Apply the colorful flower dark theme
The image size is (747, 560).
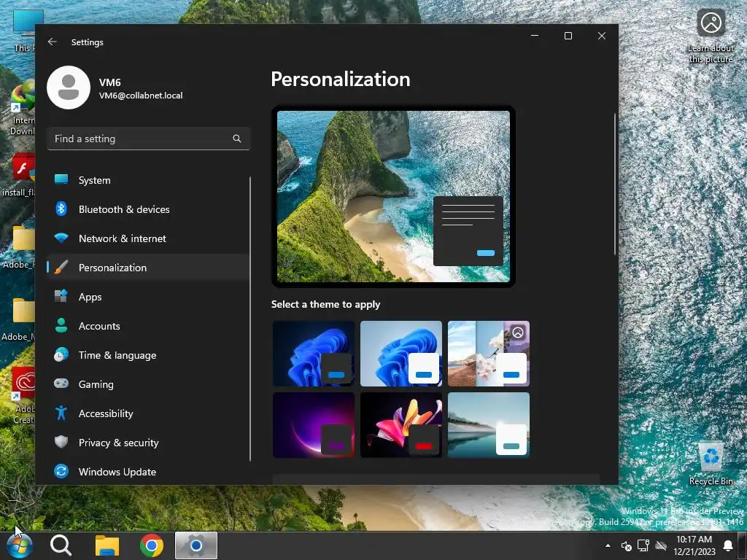coord(401,425)
